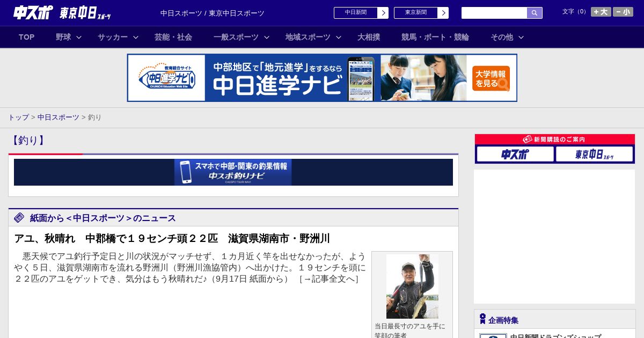Screen dimensions: 644x338
Task: Focus the site search text box
Action: tap(494, 13)
